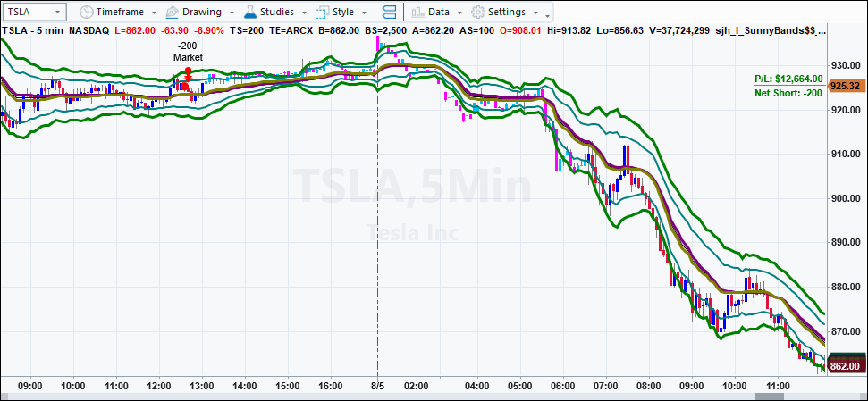Click the 09:00 time axis label at left

[x=29, y=384]
